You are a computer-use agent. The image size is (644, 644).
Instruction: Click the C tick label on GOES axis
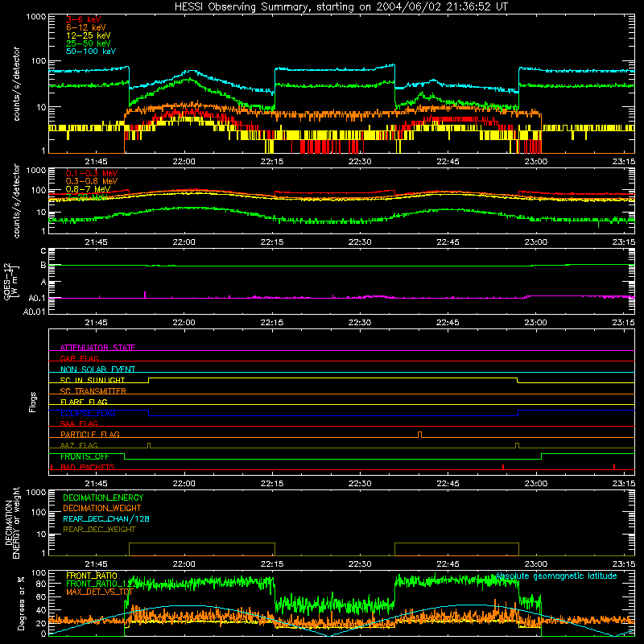point(43,251)
